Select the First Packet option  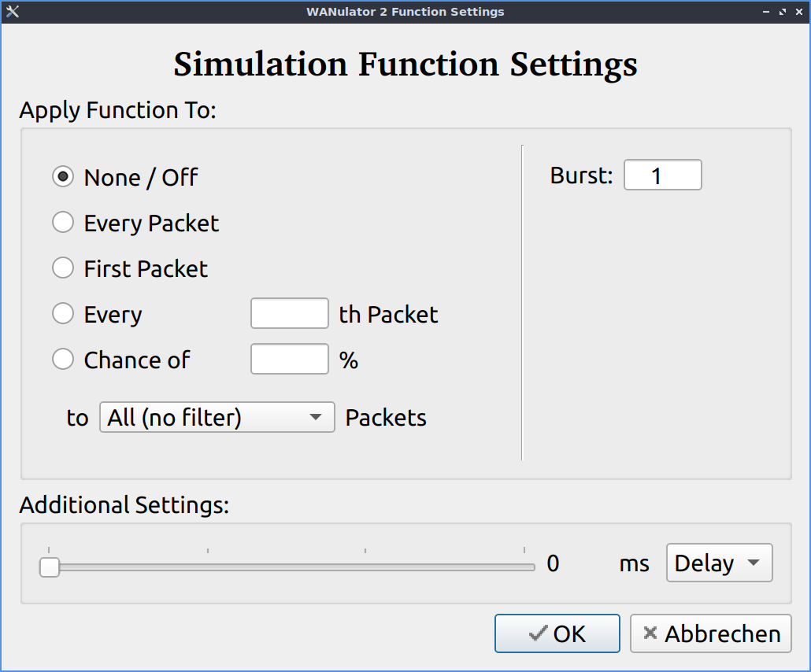click(x=63, y=268)
